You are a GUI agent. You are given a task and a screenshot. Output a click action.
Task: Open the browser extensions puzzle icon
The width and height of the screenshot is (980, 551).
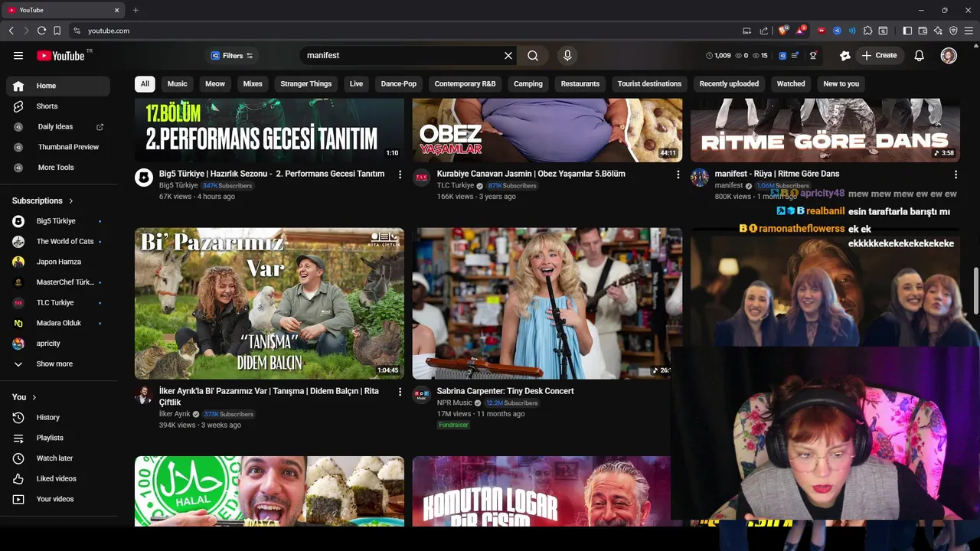coord(867,31)
